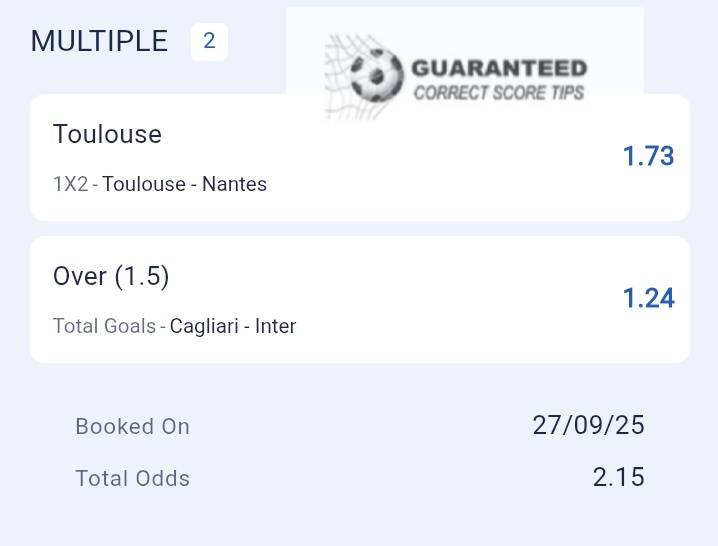Image resolution: width=718 pixels, height=546 pixels.
Task: Tap the selection count badge showing 2
Action: pos(209,42)
